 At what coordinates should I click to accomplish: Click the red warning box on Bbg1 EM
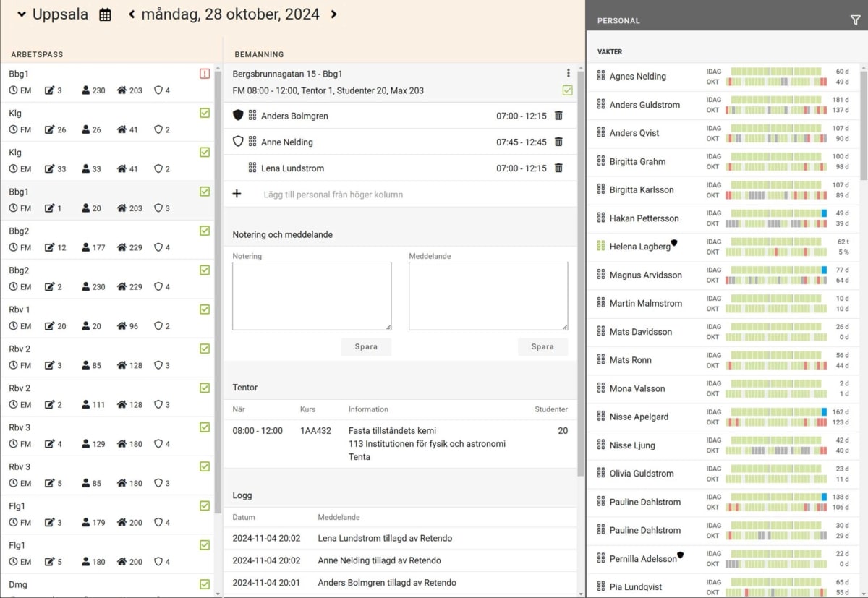coord(205,74)
